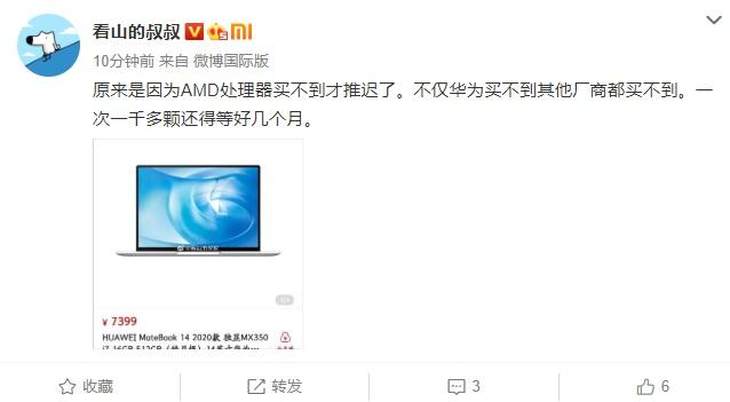The height and width of the screenshot is (402, 730).
Task: Open the 微博国际版 source link
Action: point(231,61)
